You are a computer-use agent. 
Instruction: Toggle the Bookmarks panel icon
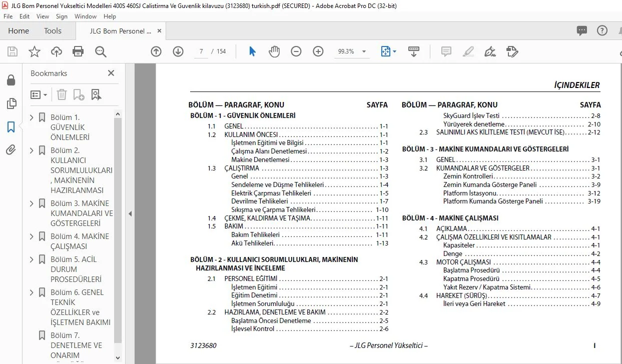[11, 127]
